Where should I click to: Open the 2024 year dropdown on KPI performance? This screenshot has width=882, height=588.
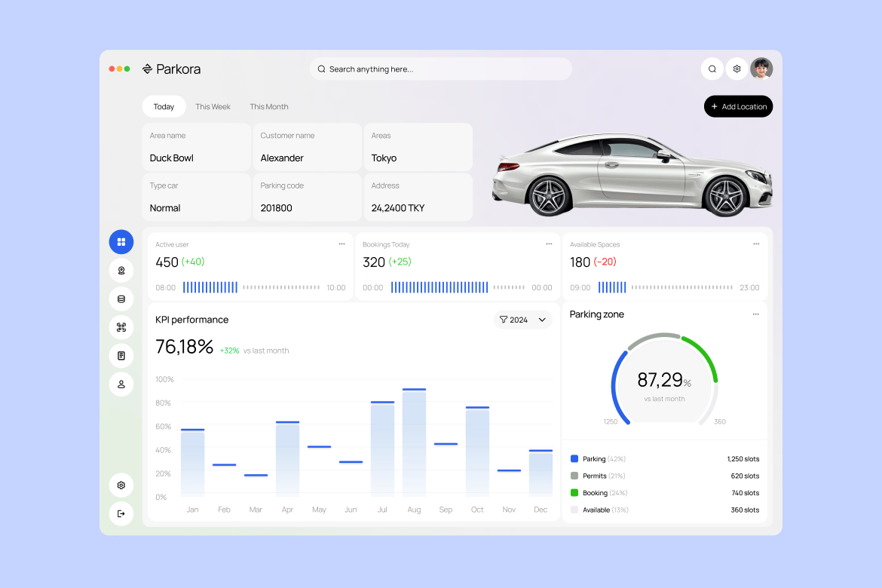tap(522, 319)
